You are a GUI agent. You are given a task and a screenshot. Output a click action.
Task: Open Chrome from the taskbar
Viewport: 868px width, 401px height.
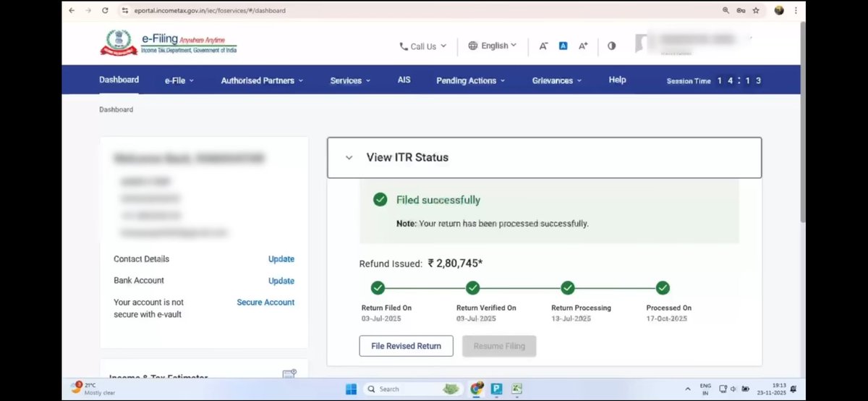coord(477,389)
